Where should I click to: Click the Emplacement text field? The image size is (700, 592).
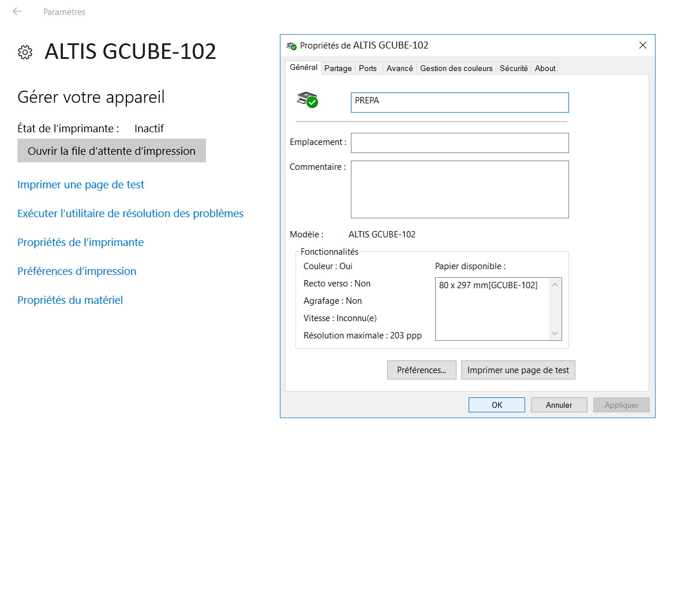[x=459, y=143]
